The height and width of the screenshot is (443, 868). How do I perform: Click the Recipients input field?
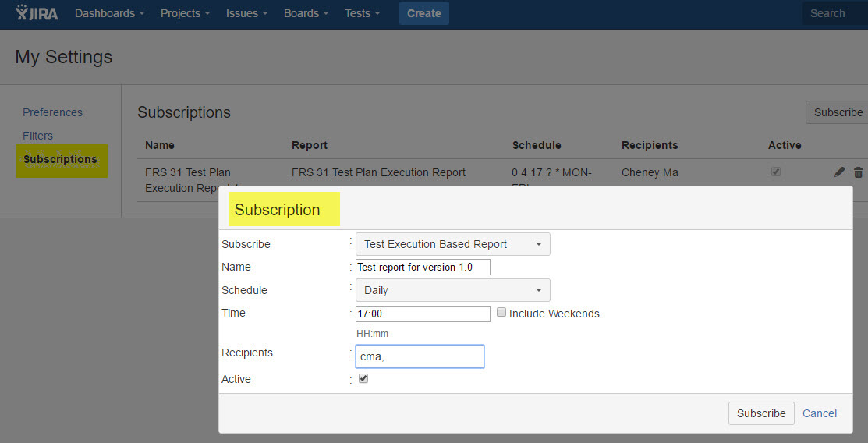tap(420, 356)
